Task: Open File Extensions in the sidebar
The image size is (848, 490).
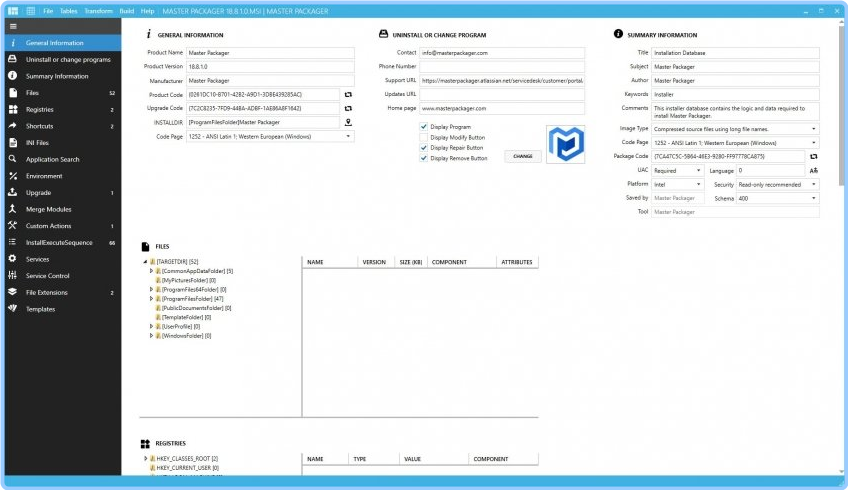Action: click(63, 293)
